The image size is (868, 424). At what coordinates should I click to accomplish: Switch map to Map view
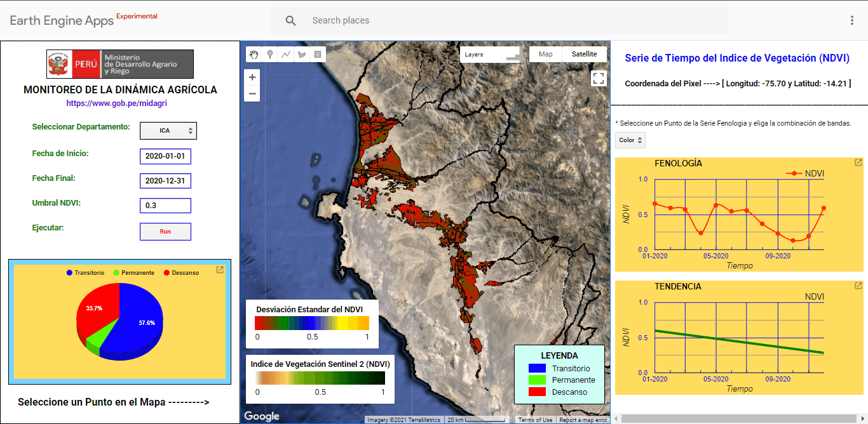[545, 55]
